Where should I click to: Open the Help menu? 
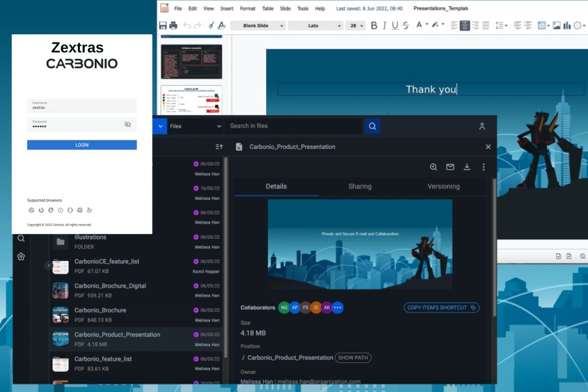320,8
